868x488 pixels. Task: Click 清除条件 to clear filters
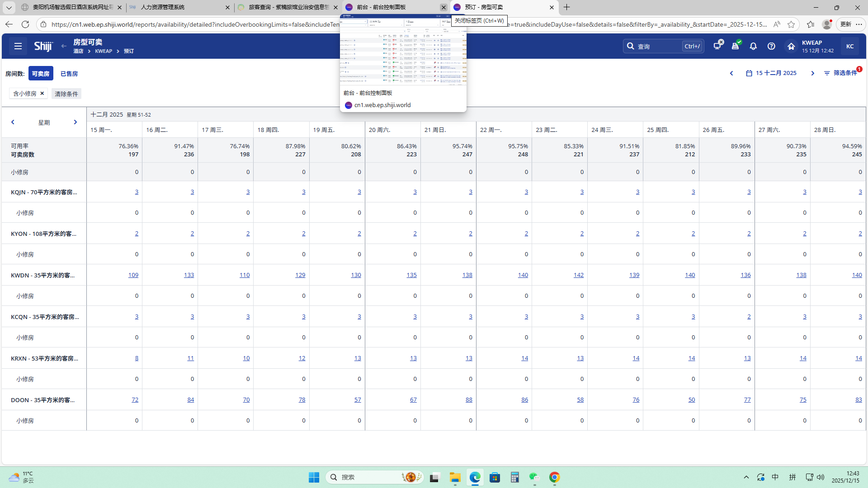66,94
